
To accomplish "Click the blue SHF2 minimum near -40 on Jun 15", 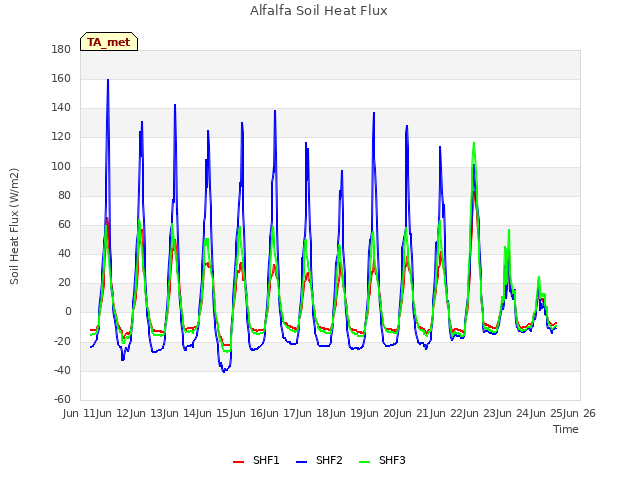I will 224,371.
